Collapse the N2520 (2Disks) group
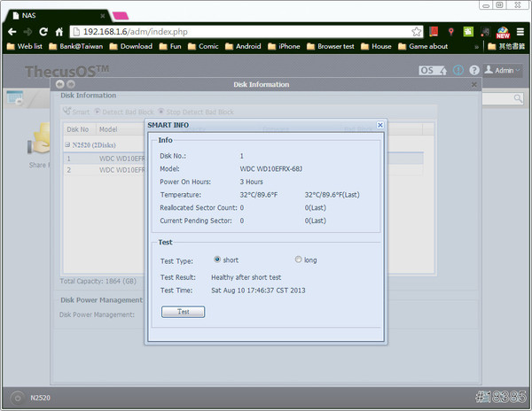This screenshot has width=532, height=411. [68, 144]
